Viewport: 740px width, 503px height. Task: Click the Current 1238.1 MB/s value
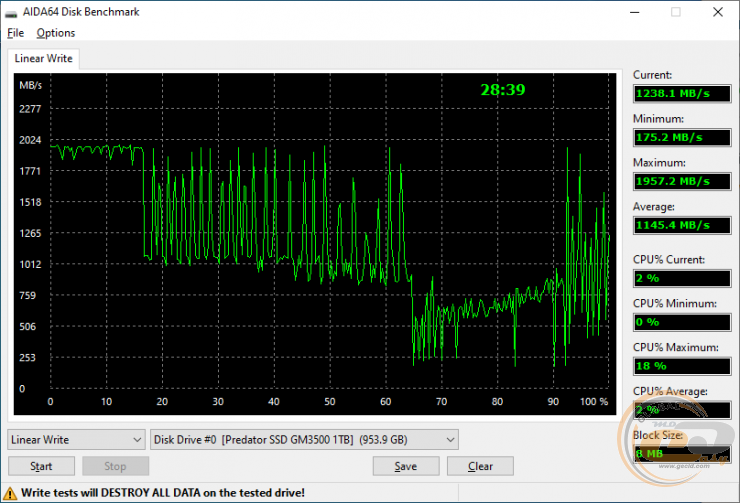(682, 93)
